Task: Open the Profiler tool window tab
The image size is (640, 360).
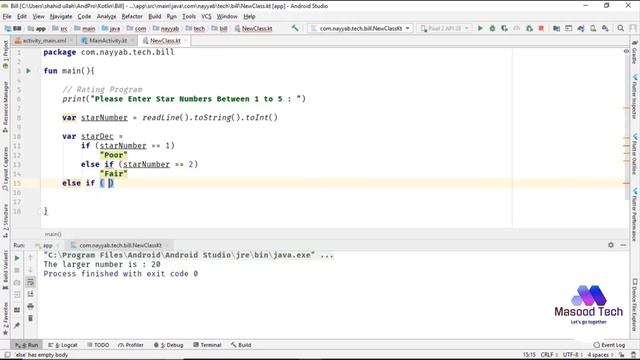Action: (x=131, y=345)
